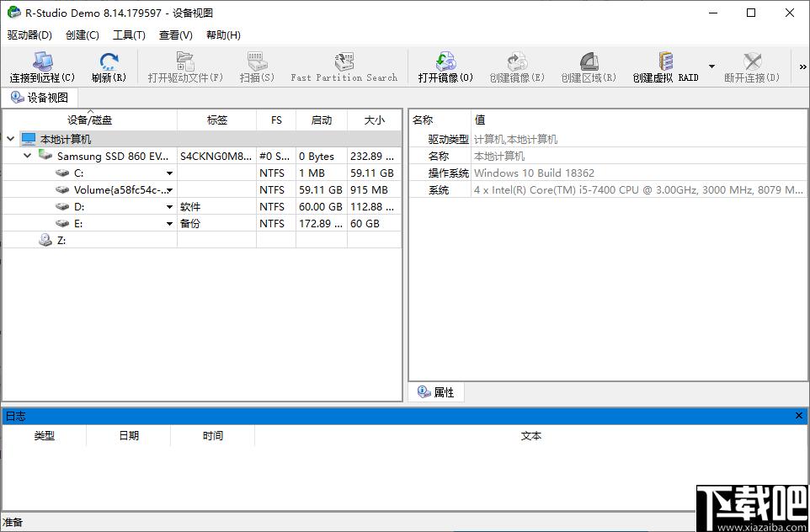
Task: Click the Volume{a58fc54c partition disk icon
Action: (x=62, y=190)
